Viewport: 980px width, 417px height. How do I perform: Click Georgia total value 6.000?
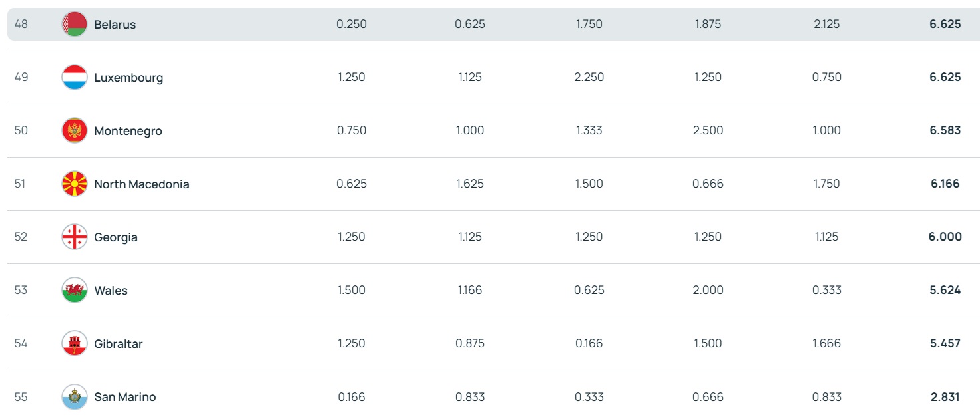tap(945, 237)
